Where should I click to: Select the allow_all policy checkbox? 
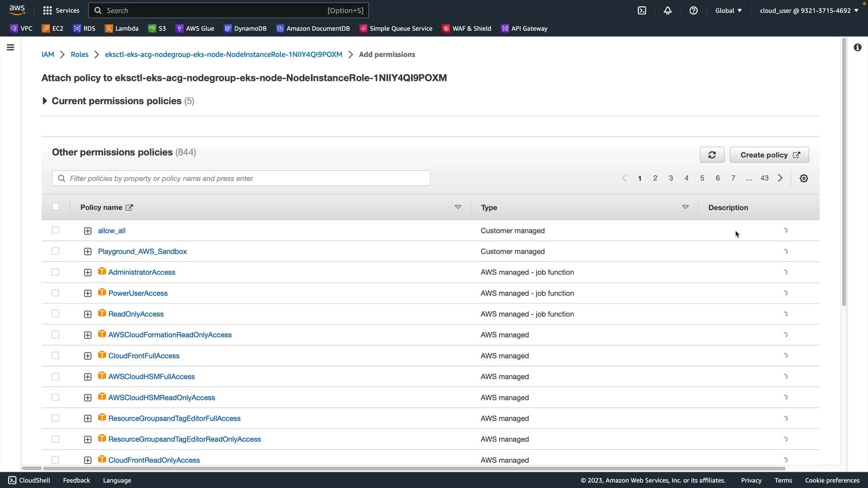coord(56,230)
